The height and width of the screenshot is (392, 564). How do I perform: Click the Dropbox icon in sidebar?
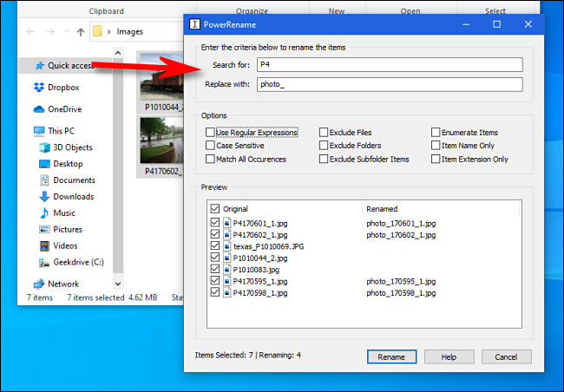39,88
